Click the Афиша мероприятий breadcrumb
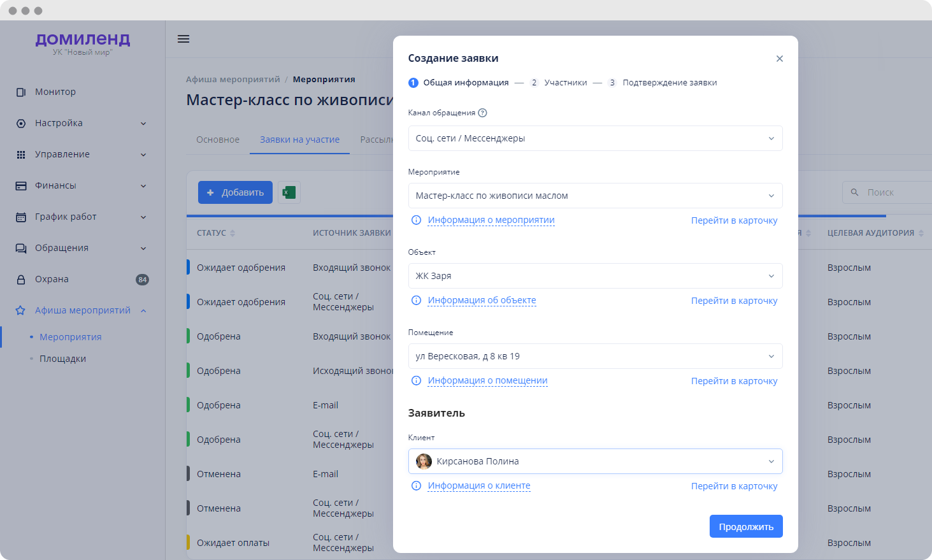This screenshot has height=560, width=932. tap(233, 80)
